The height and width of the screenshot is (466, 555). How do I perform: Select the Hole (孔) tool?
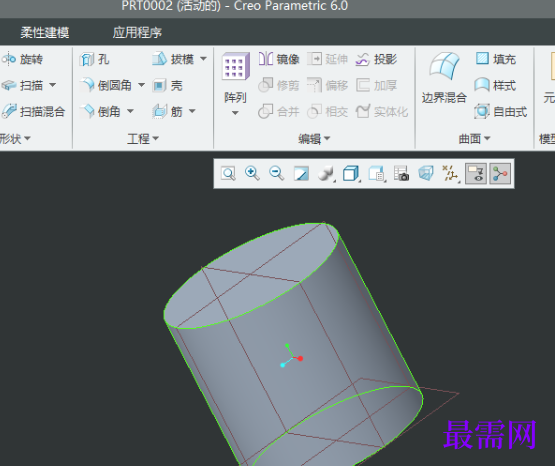94,59
